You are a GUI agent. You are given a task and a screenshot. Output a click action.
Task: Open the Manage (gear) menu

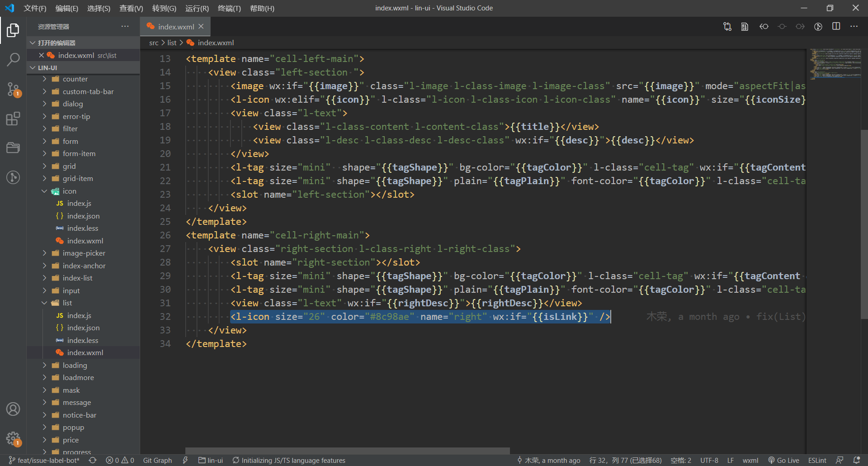(13, 438)
